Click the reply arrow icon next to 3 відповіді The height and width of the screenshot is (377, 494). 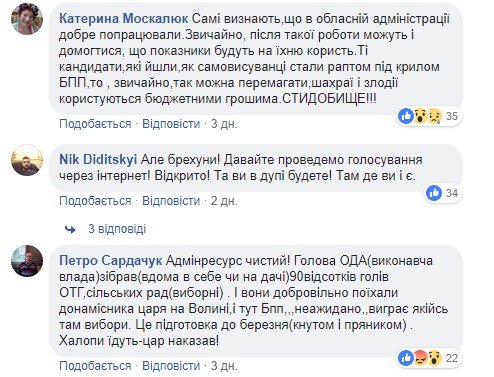[x=70, y=229]
